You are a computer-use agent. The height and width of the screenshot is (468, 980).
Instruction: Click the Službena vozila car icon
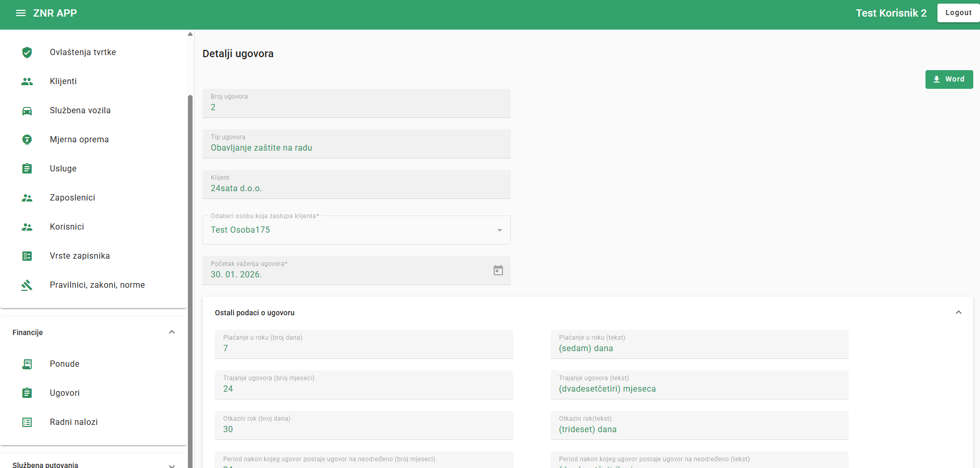(x=27, y=110)
